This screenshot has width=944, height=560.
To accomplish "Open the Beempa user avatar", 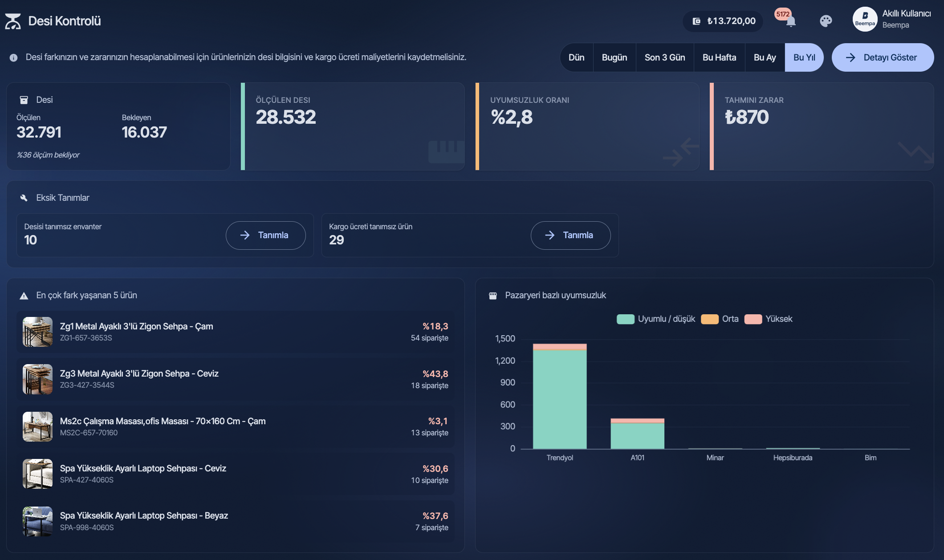I will [865, 19].
